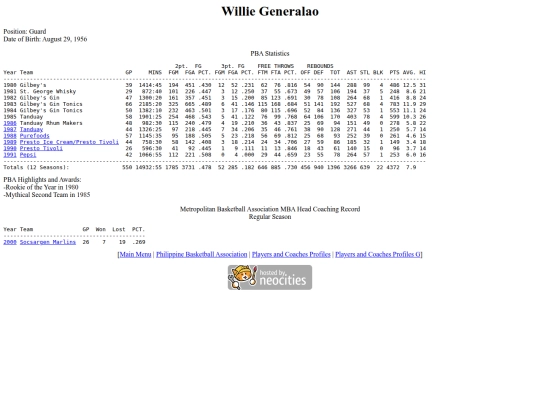Click the REBOUNDS column header
540x405 pixels.
click(x=320, y=66)
